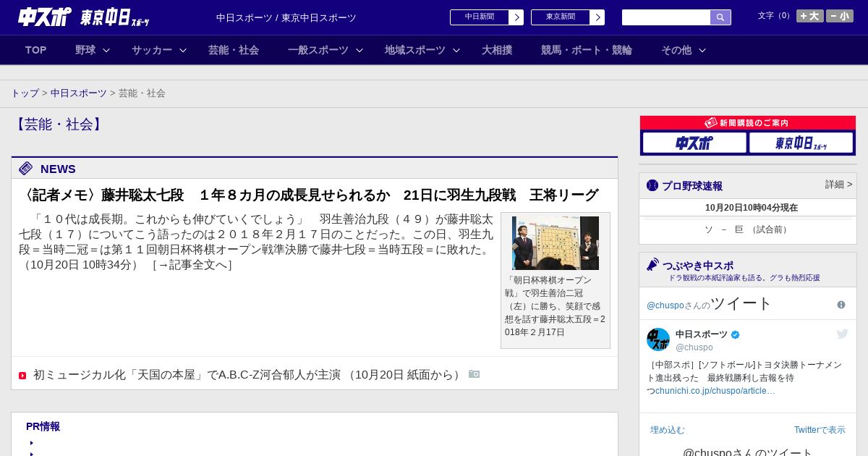Go to TOP in navigation bar
868x456 pixels.
click(36, 50)
